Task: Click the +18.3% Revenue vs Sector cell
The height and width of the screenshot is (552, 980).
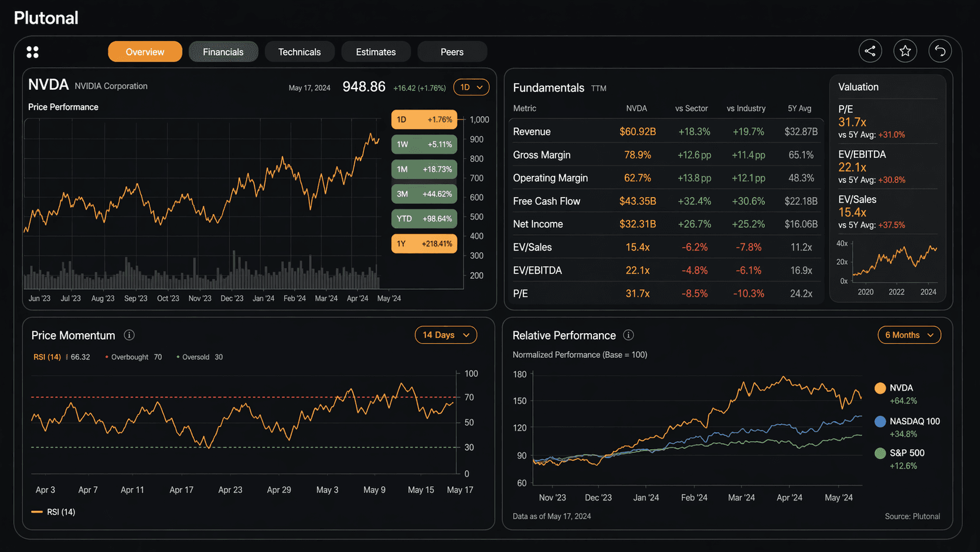Action: [694, 131]
